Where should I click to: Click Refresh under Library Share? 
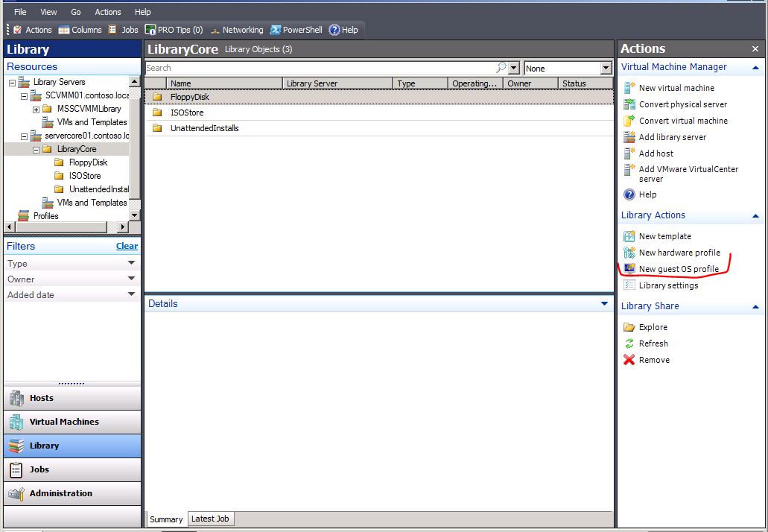pos(646,343)
